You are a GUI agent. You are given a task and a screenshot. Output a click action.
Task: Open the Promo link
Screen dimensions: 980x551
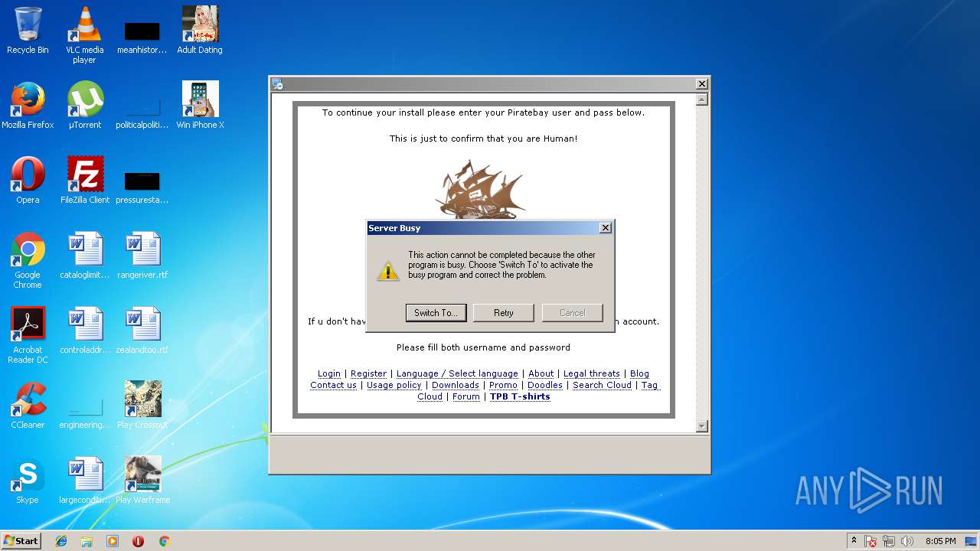pos(503,385)
